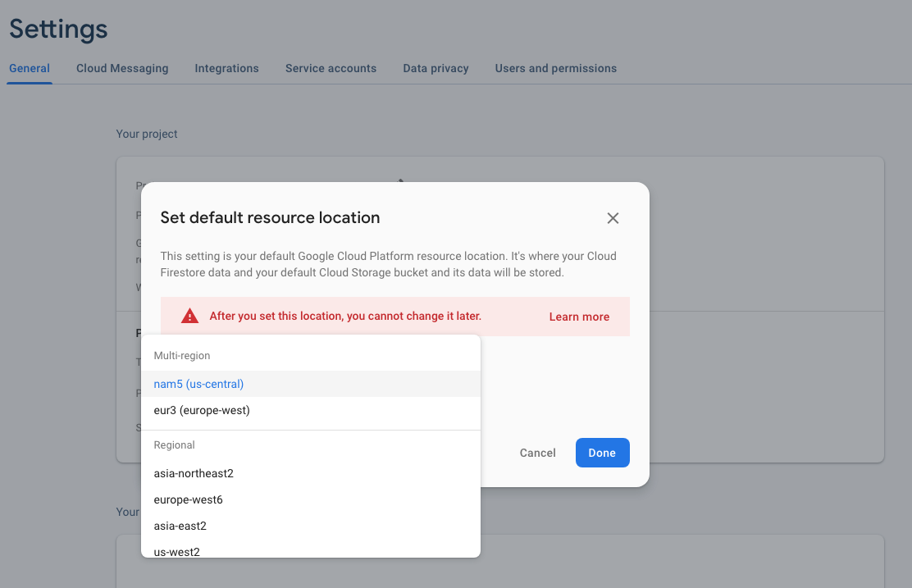This screenshot has height=588, width=912.
Task: Switch to the General tab
Action: 30,68
